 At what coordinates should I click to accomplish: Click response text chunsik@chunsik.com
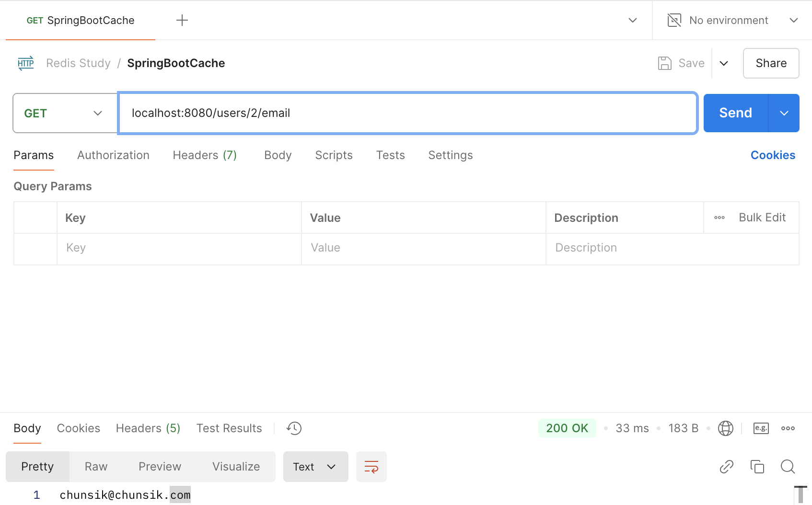(x=125, y=495)
